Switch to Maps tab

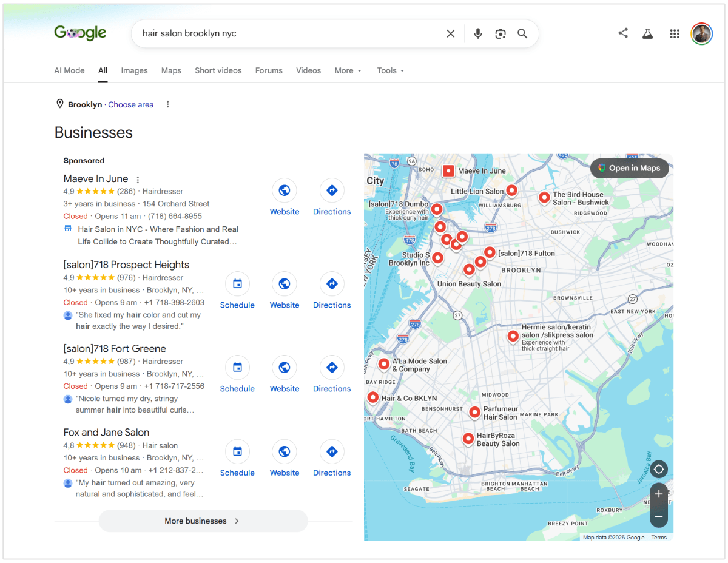click(x=171, y=70)
